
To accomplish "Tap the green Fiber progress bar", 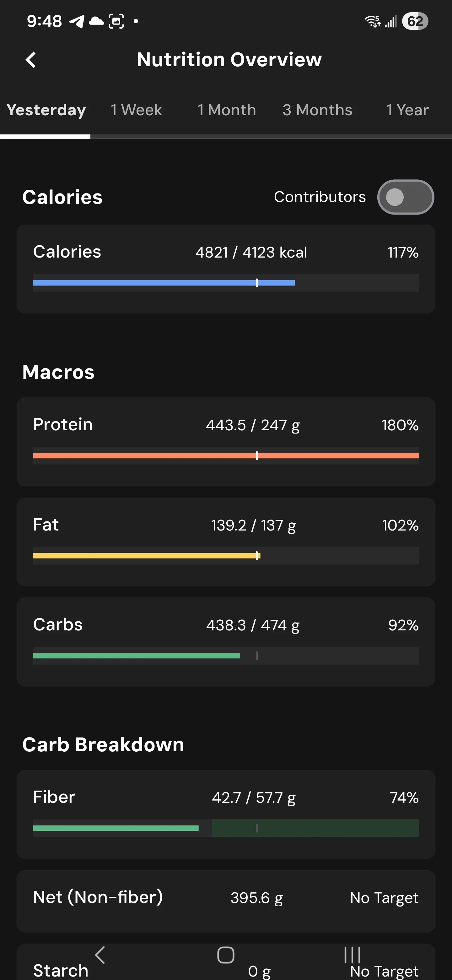I will point(226,828).
